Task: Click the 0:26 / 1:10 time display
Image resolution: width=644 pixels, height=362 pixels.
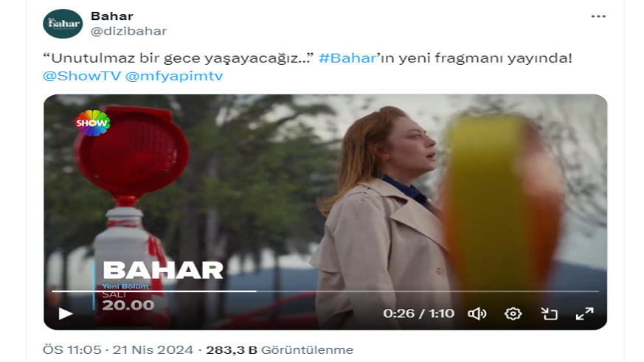Action: tap(418, 313)
